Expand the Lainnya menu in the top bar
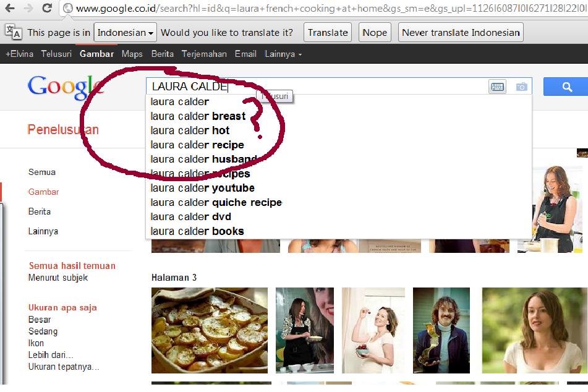Screen dimensions: 588x392 point(281,54)
